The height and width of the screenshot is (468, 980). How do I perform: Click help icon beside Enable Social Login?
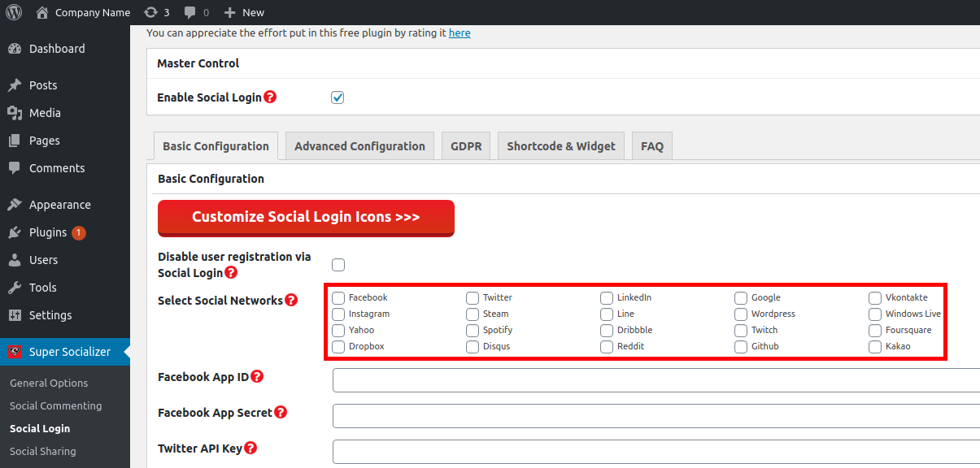pos(270,97)
